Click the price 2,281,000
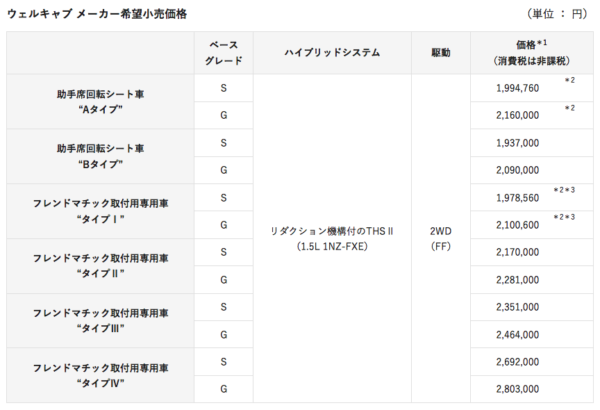The image size is (600, 410). coord(517,280)
